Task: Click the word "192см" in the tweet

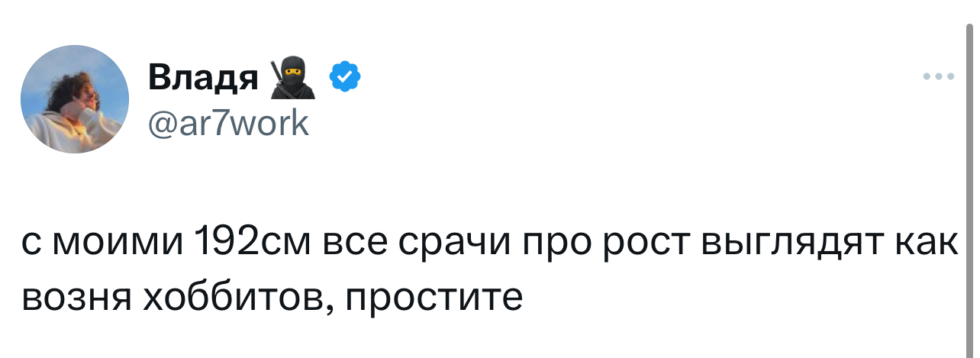Action: coord(250,244)
